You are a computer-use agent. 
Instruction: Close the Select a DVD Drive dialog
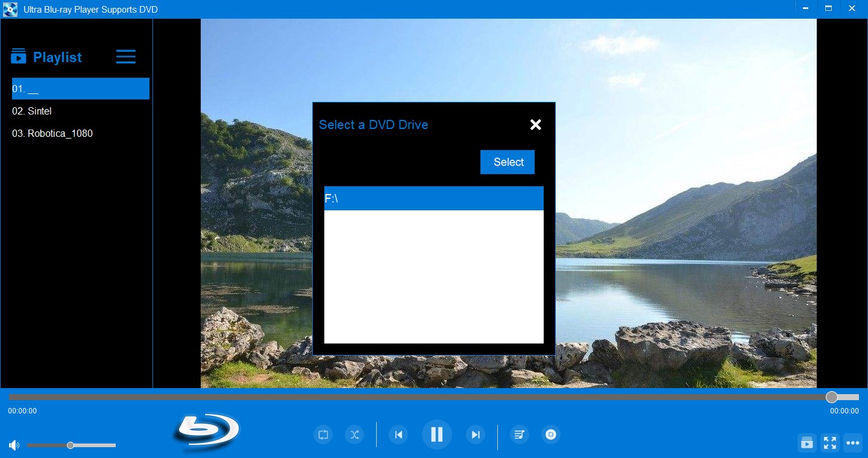(535, 125)
